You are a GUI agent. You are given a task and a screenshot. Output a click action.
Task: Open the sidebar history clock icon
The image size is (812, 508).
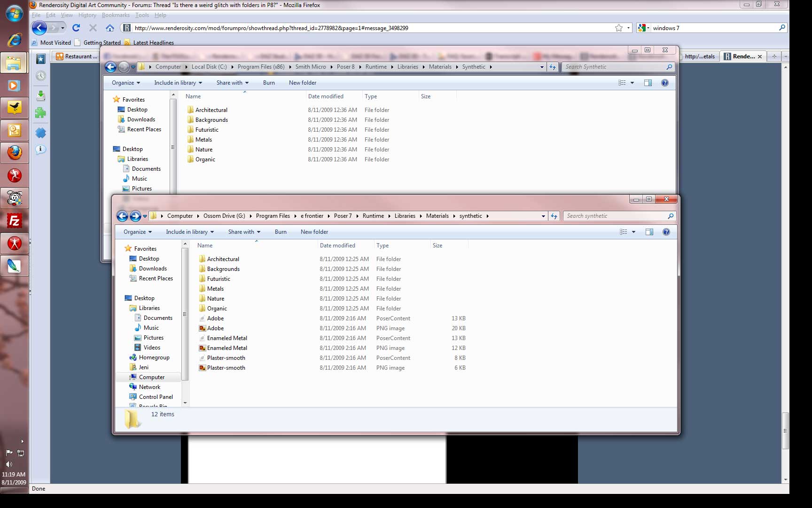pos(41,76)
